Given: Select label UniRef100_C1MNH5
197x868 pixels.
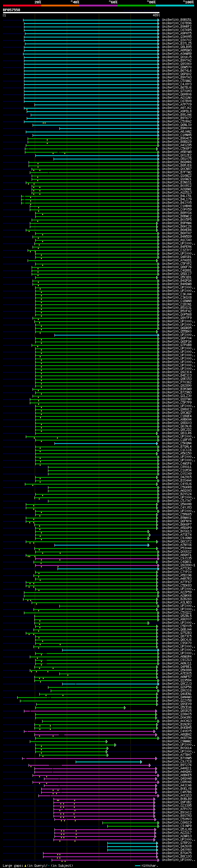Looking at the screenshot, I should [x=177, y=135].
